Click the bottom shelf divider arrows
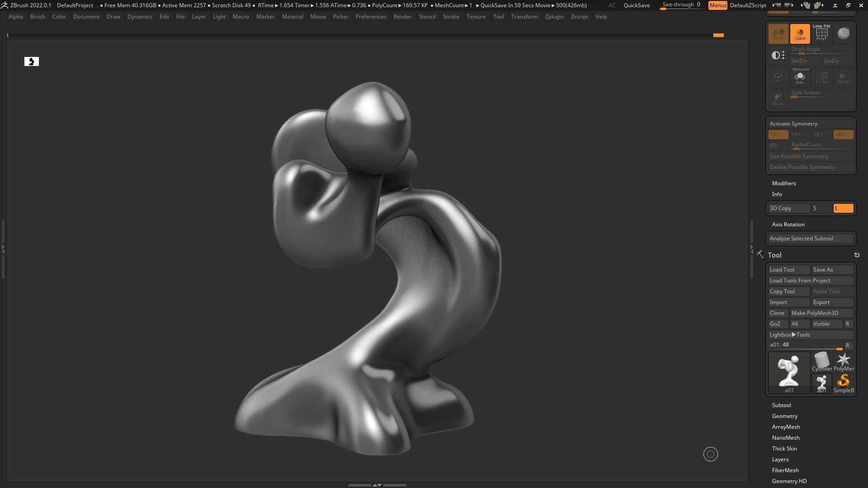This screenshot has height=488, width=868. 377,485
